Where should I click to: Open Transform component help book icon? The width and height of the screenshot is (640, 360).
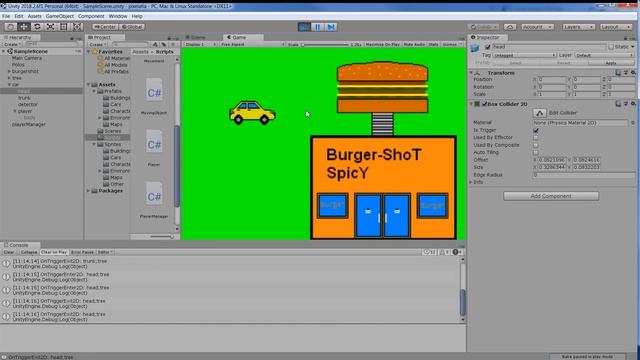pyautogui.click(x=618, y=73)
